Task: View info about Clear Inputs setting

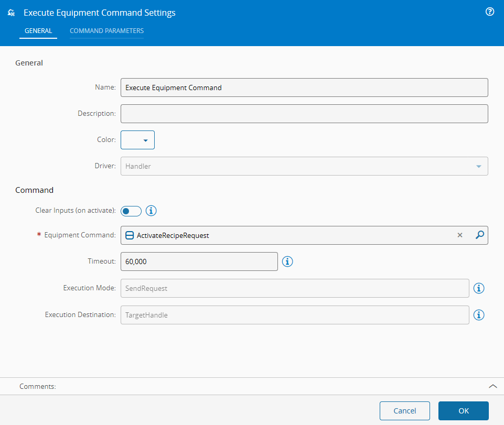Action: pyautogui.click(x=151, y=211)
